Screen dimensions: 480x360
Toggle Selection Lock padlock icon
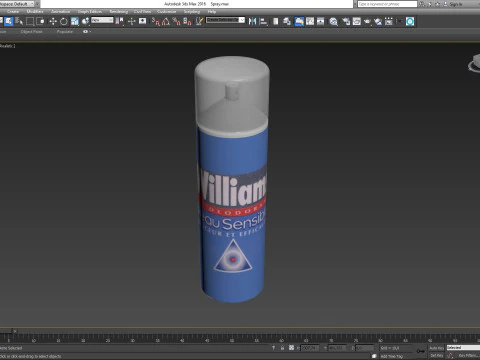[x=282, y=348]
